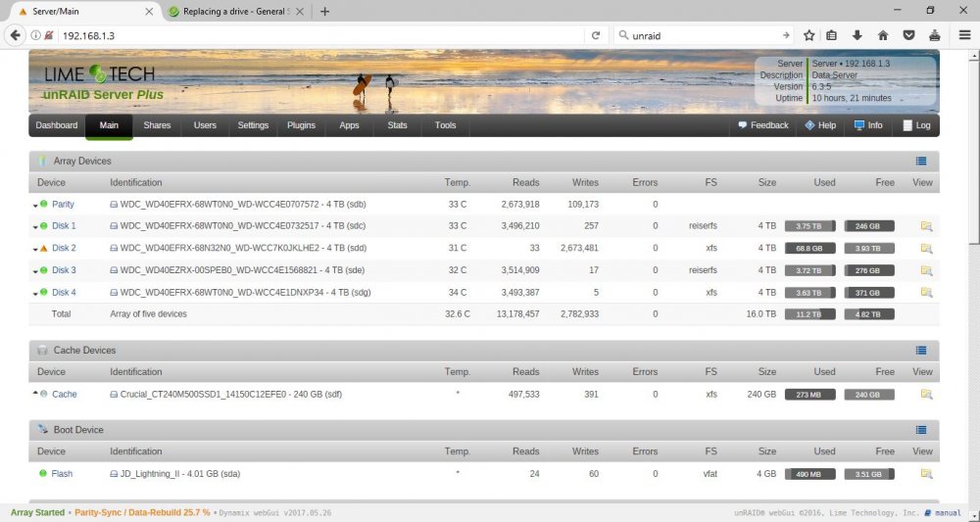Click the Total used bar 11.2 TB

click(x=810, y=314)
